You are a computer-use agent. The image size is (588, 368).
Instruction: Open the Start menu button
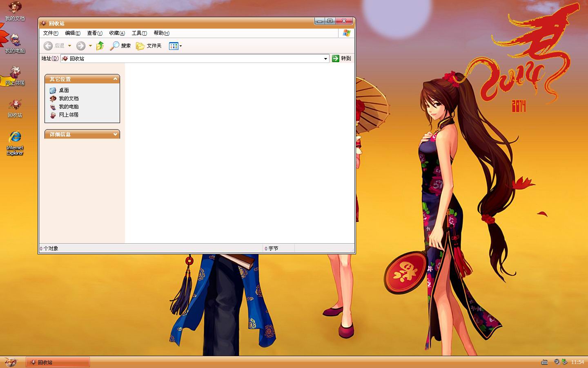tap(11, 362)
